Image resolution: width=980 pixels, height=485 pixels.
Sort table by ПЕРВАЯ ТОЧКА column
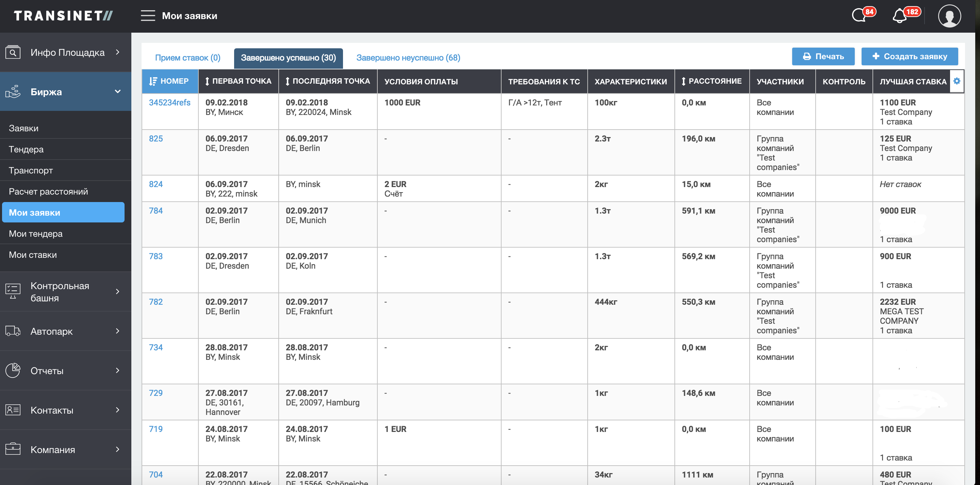click(x=238, y=81)
